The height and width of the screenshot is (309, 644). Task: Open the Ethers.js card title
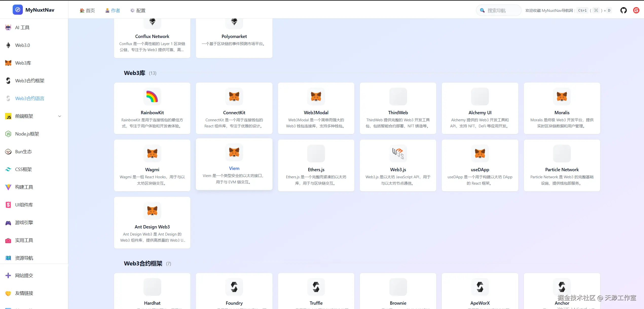pyautogui.click(x=316, y=170)
